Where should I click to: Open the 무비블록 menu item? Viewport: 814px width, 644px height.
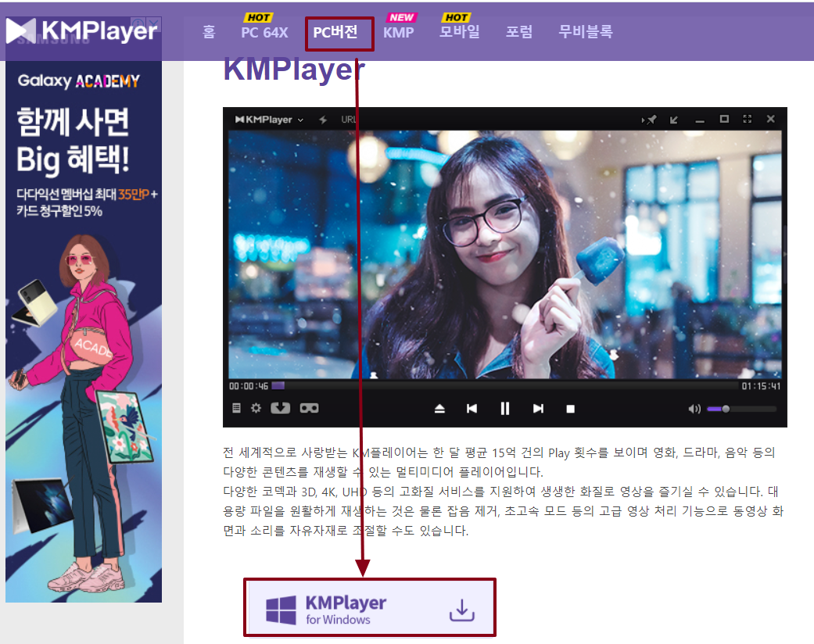[x=586, y=32]
